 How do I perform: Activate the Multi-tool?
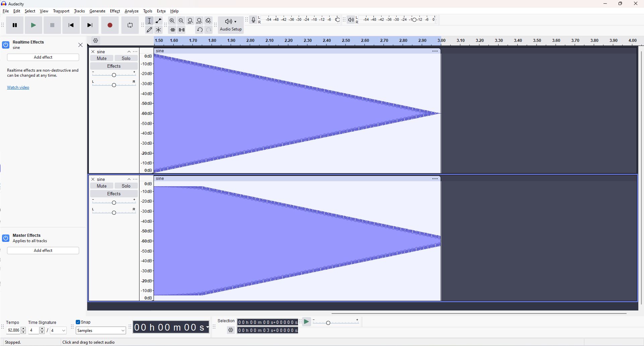(158, 29)
